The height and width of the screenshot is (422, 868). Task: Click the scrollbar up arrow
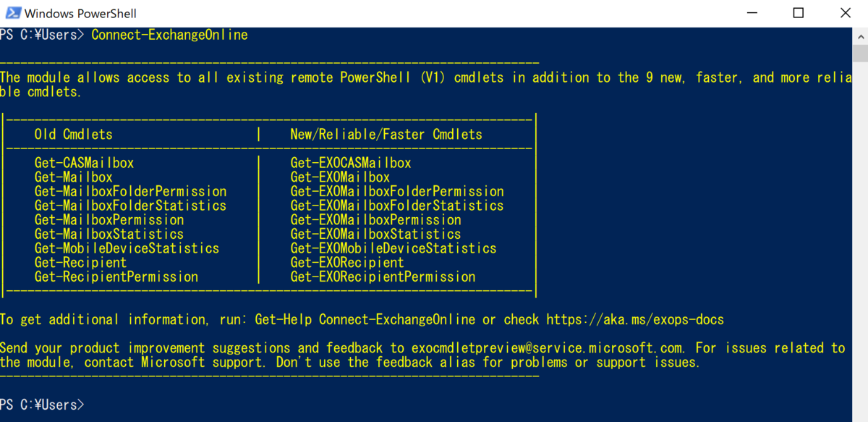[x=860, y=35]
